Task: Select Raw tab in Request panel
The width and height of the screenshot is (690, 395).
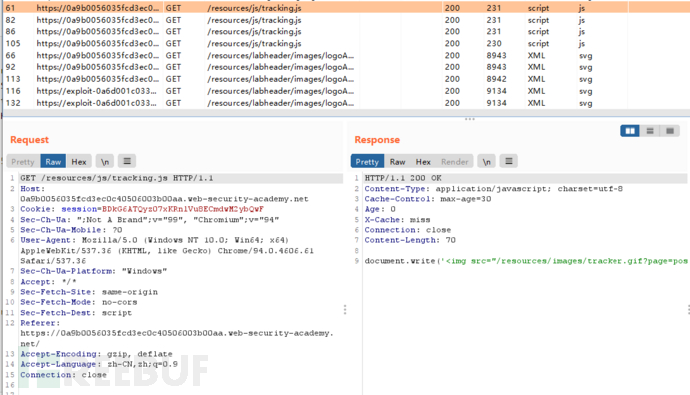Action: pyautogui.click(x=53, y=161)
